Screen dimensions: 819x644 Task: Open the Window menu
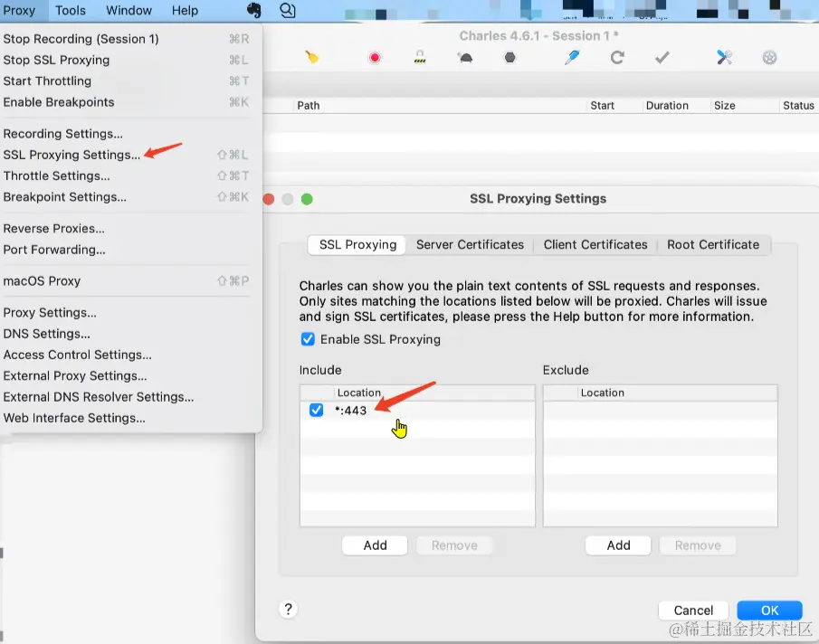pyautogui.click(x=129, y=11)
